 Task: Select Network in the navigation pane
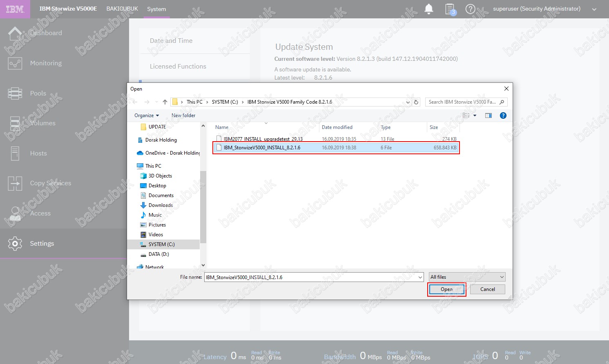[154, 267]
